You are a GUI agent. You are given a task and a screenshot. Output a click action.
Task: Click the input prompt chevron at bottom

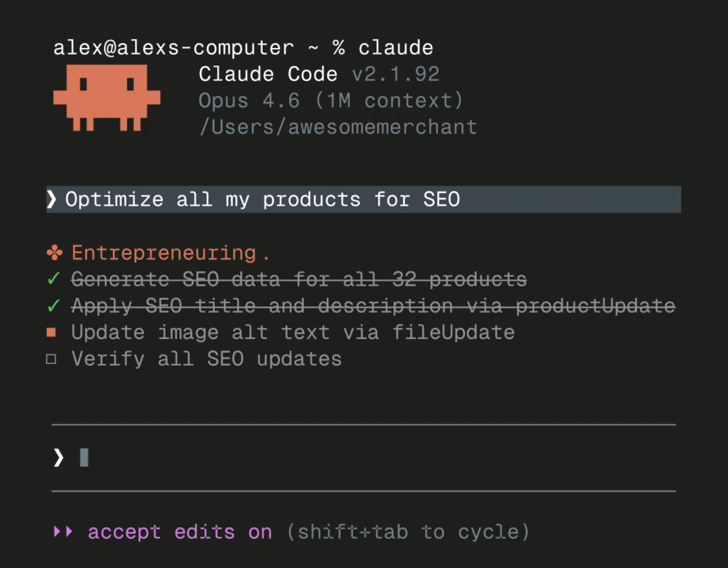coord(58,458)
